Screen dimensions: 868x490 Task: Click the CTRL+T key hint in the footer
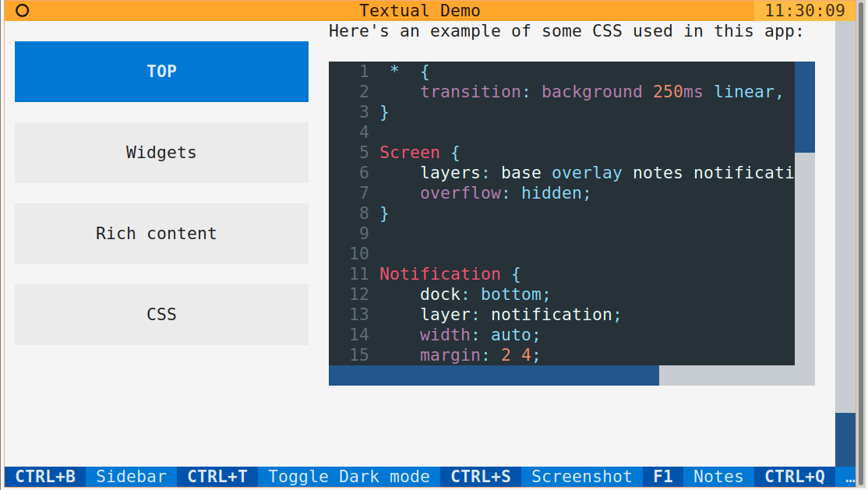click(217, 477)
